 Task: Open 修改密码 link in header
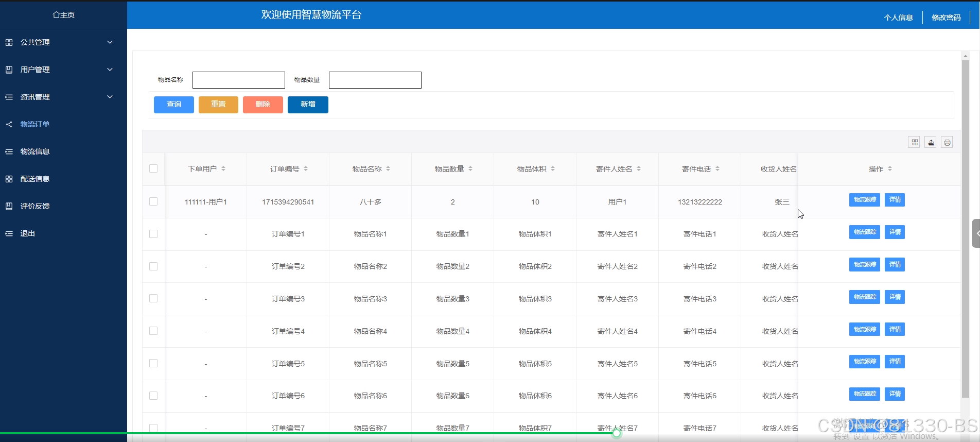[x=946, y=18]
